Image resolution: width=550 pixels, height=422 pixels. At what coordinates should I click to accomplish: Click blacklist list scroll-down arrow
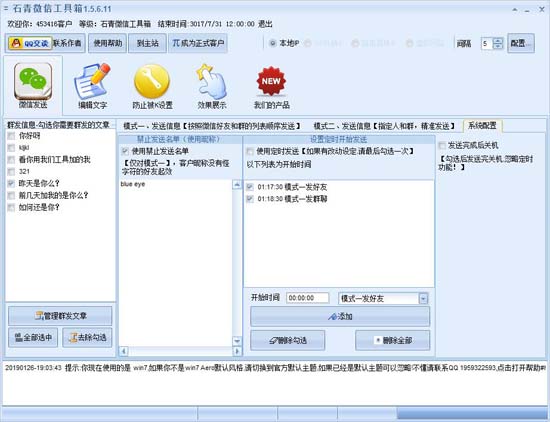(237, 340)
